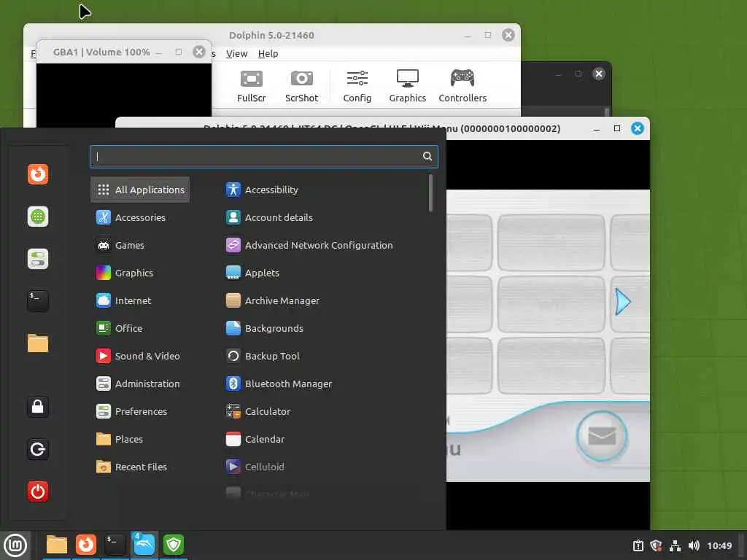Close the GBA1 Volume 100% window
The width and height of the screenshot is (747, 560).
tap(199, 52)
